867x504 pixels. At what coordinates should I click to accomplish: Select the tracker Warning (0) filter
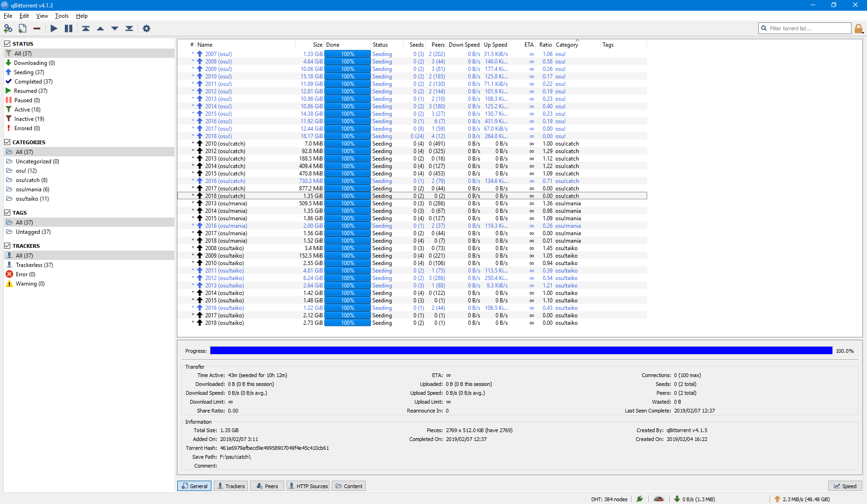click(x=89, y=283)
